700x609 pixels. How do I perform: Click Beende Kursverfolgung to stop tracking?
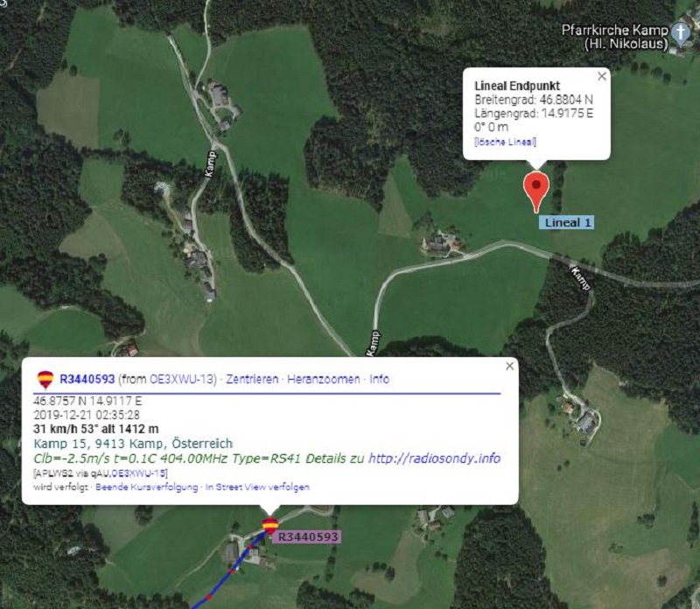click(x=146, y=487)
